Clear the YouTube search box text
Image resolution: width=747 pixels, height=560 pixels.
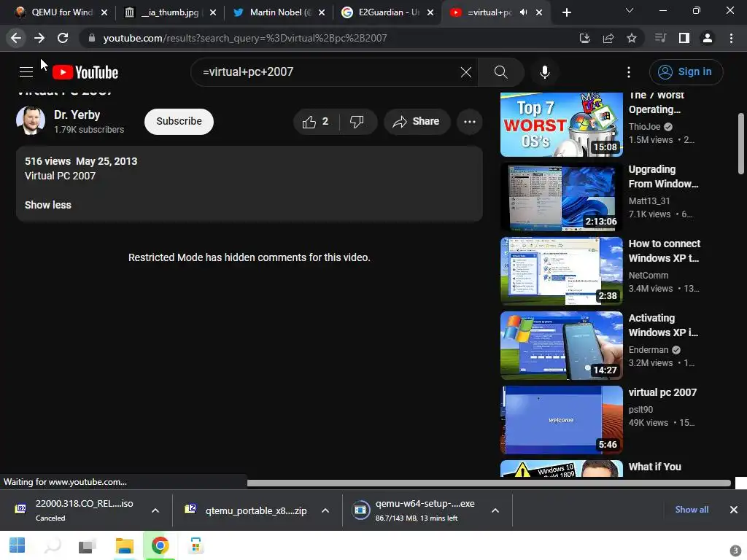tap(466, 72)
